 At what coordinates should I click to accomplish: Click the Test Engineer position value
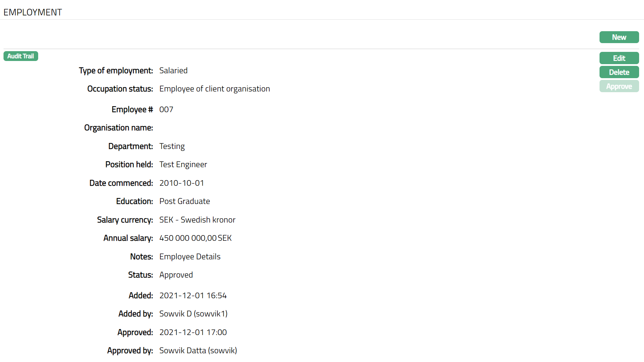pyautogui.click(x=183, y=164)
